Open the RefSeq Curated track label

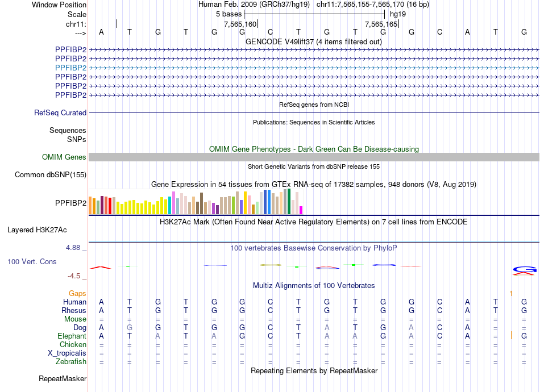(x=60, y=113)
